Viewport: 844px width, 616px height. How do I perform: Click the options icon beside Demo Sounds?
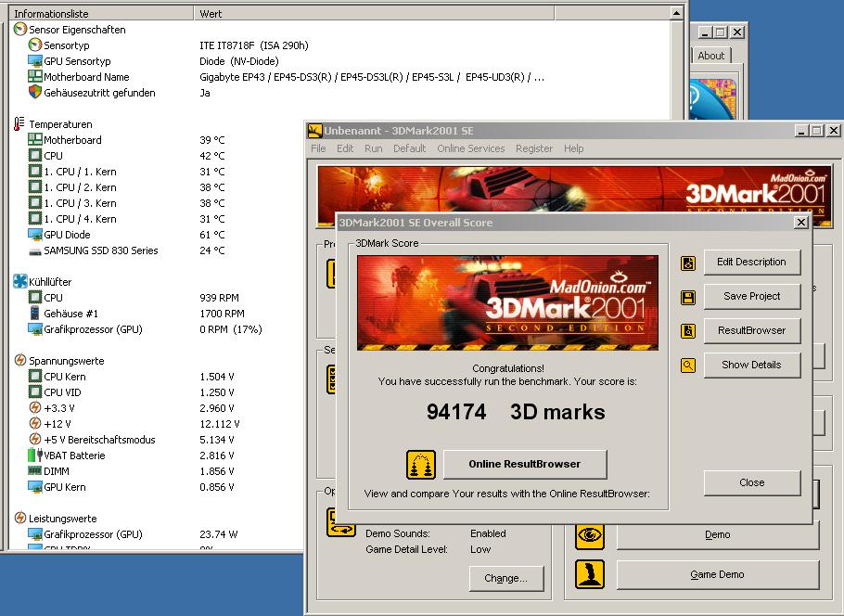340,522
